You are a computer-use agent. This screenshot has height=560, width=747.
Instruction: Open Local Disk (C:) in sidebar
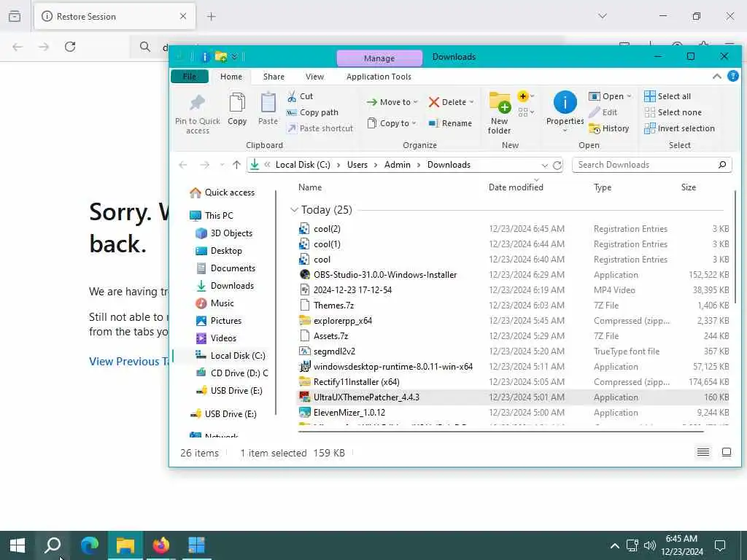(231, 356)
